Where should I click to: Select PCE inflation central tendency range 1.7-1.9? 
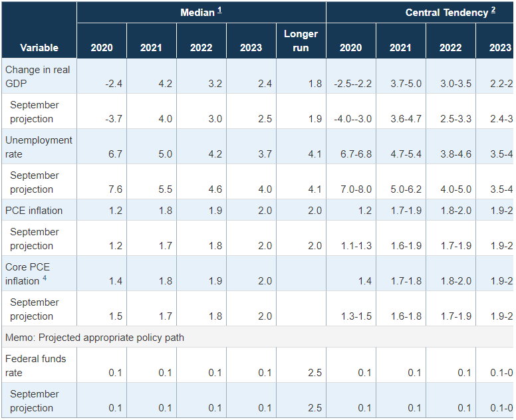[406, 211]
